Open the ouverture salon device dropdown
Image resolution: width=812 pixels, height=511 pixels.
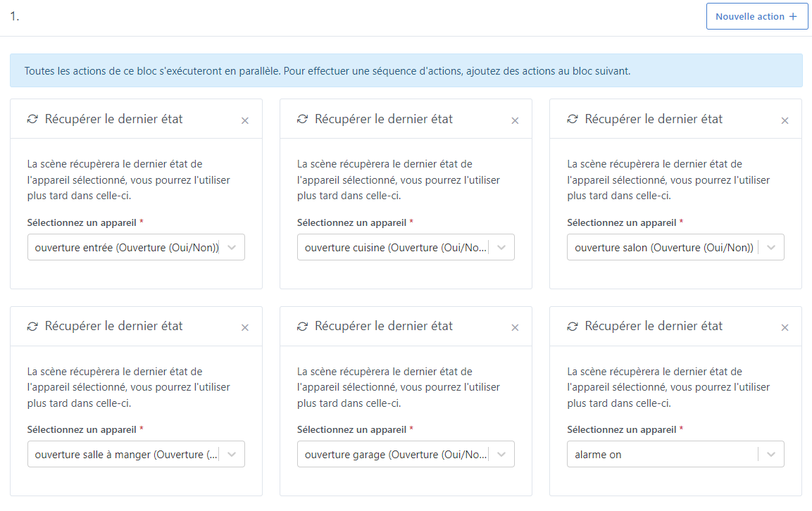675,247
